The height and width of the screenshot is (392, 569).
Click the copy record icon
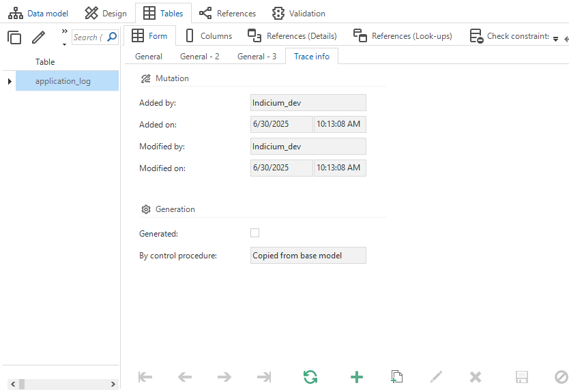click(396, 377)
